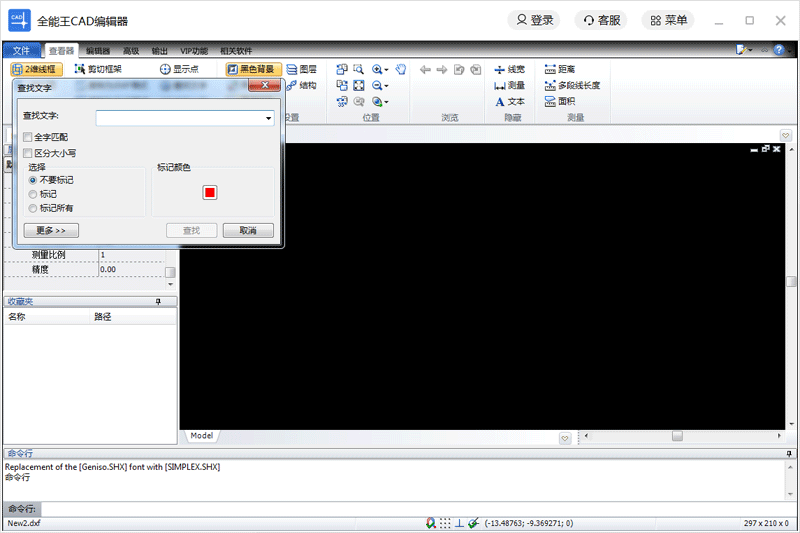
Task: Check the case sensitive (区分大小写) option
Action: point(28,153)
